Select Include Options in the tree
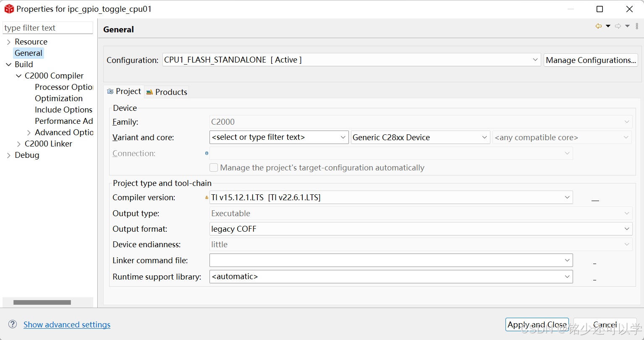The image size is (644, 340). coord(63,110)
